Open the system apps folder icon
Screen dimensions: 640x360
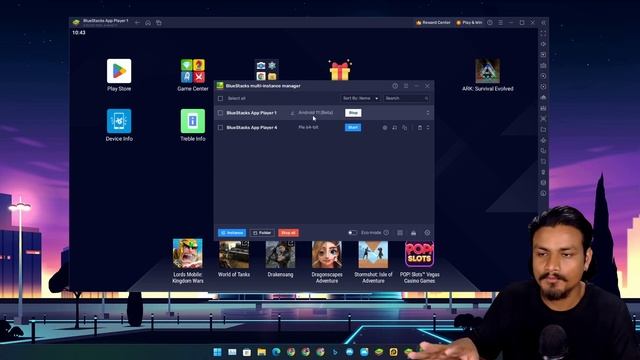click(267, 70)
